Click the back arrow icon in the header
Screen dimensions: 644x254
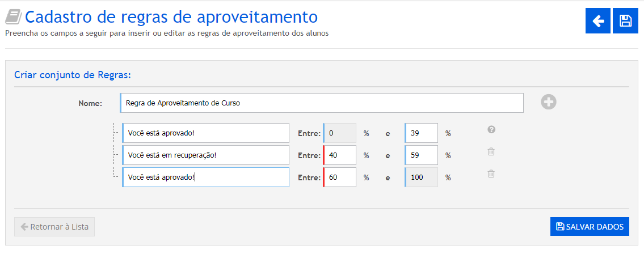(x=598, y=22)
